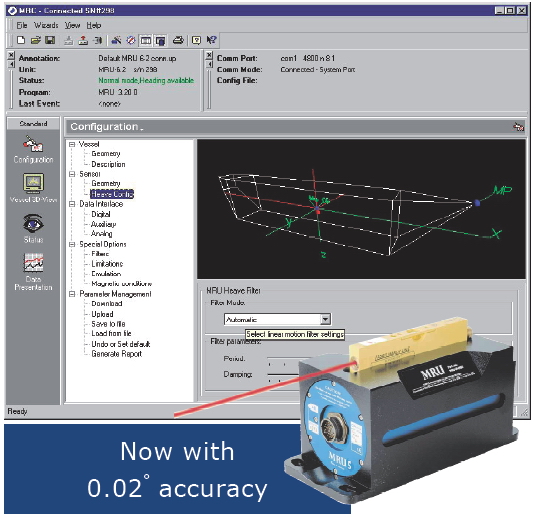Open Vessel 3D View from the sidebar
This screenshot has width=539, height=518.
(33, 188)
